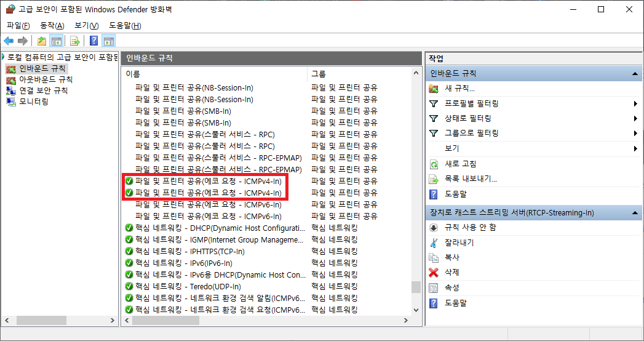
Task: Open the 파일(F) menu
Action: point(18,25)
